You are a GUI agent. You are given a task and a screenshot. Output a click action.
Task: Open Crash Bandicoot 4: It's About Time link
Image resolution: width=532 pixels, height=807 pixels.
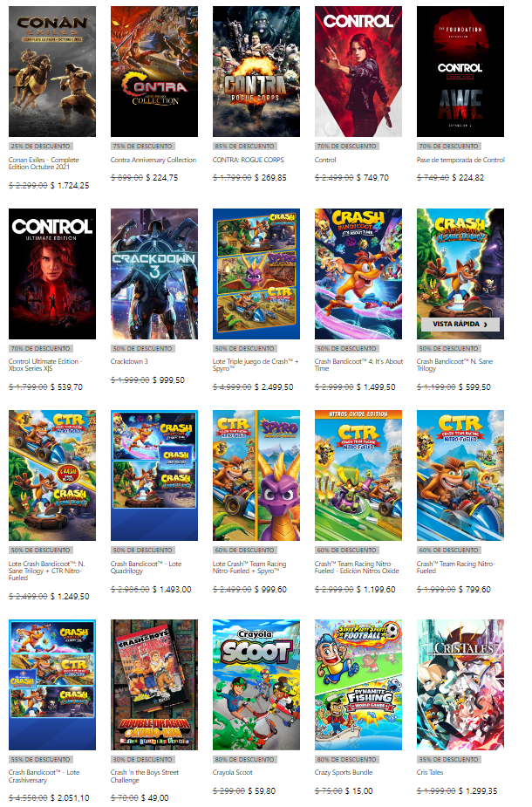(x=358, y=365)
